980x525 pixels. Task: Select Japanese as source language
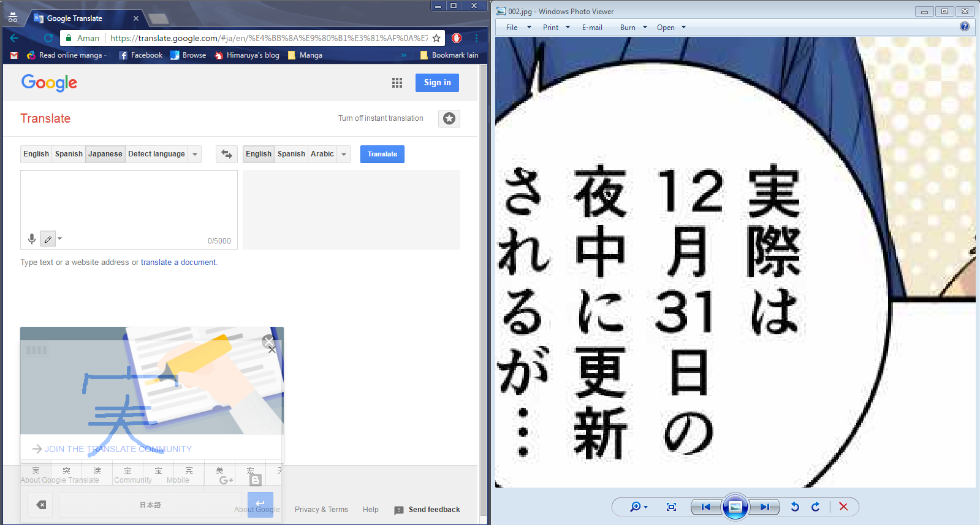pos(105,154)
